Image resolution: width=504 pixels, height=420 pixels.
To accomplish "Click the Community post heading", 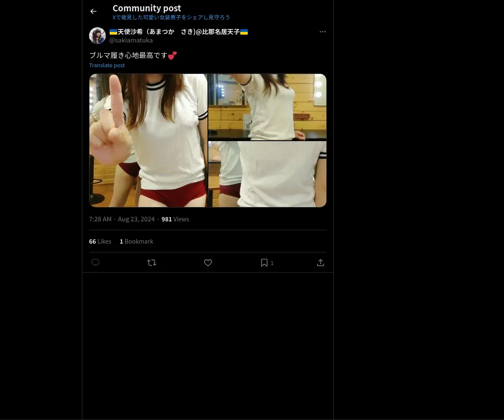I will click(x=147, y=8).
